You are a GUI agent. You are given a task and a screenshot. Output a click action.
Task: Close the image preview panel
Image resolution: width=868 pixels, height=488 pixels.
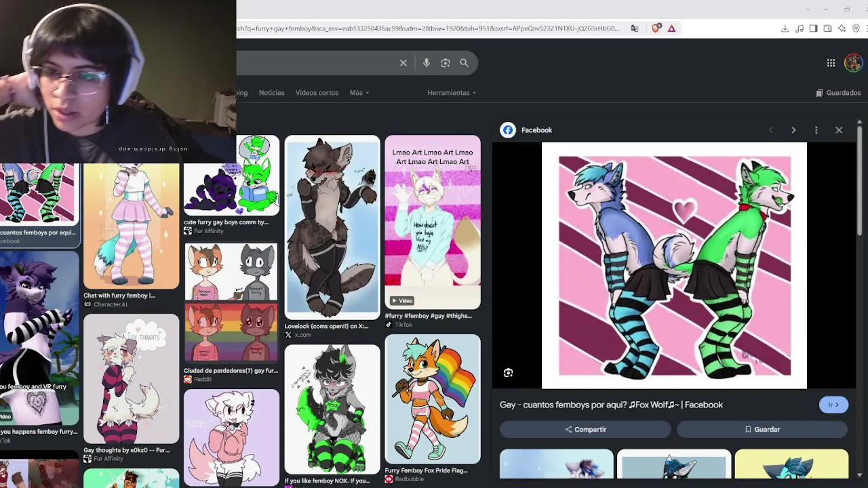coord(839,130)
